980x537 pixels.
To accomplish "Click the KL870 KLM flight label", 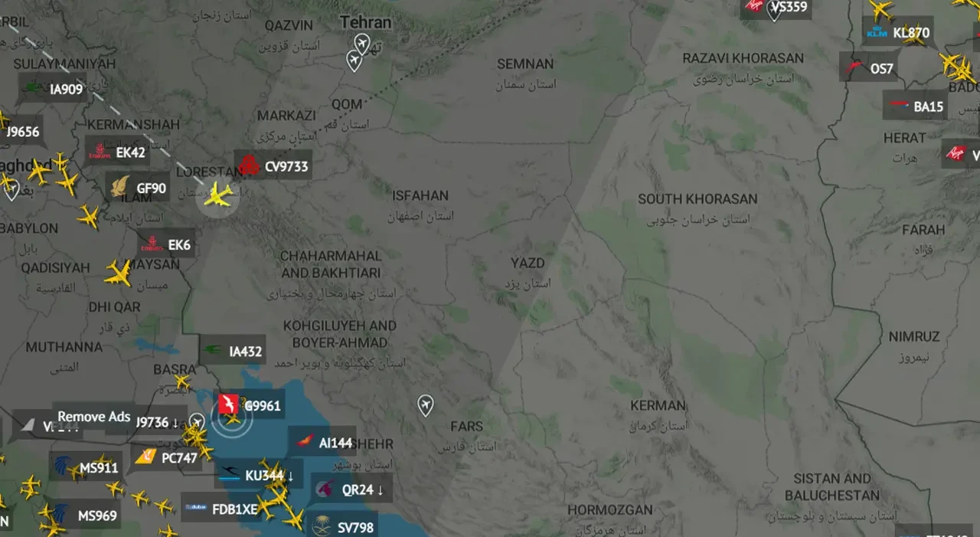I will pyautogui.click(x=897, y=32).
